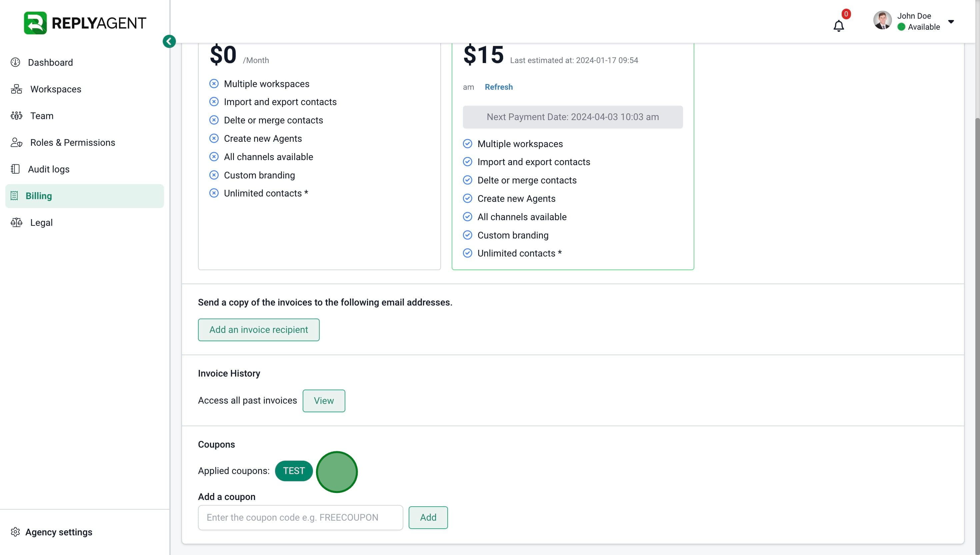Click the Dashboard gauge icon
The image size is (980, 555).
[15, 62]
